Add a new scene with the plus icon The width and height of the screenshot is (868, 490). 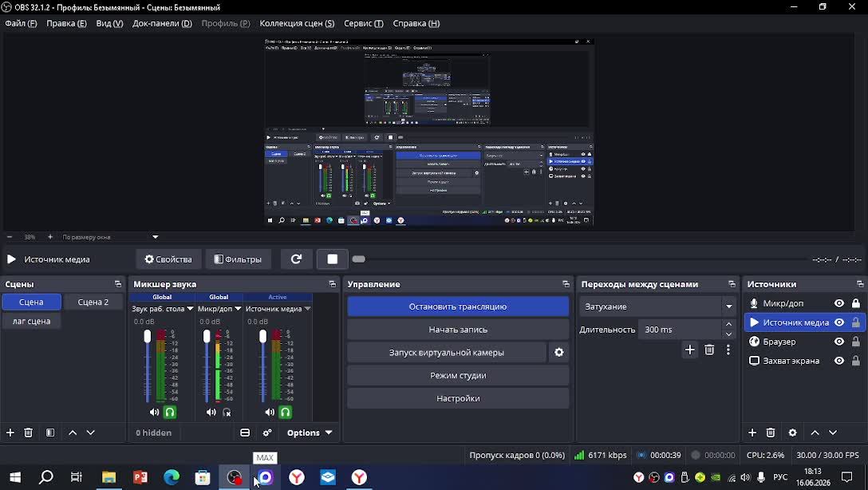pos(10,433)
